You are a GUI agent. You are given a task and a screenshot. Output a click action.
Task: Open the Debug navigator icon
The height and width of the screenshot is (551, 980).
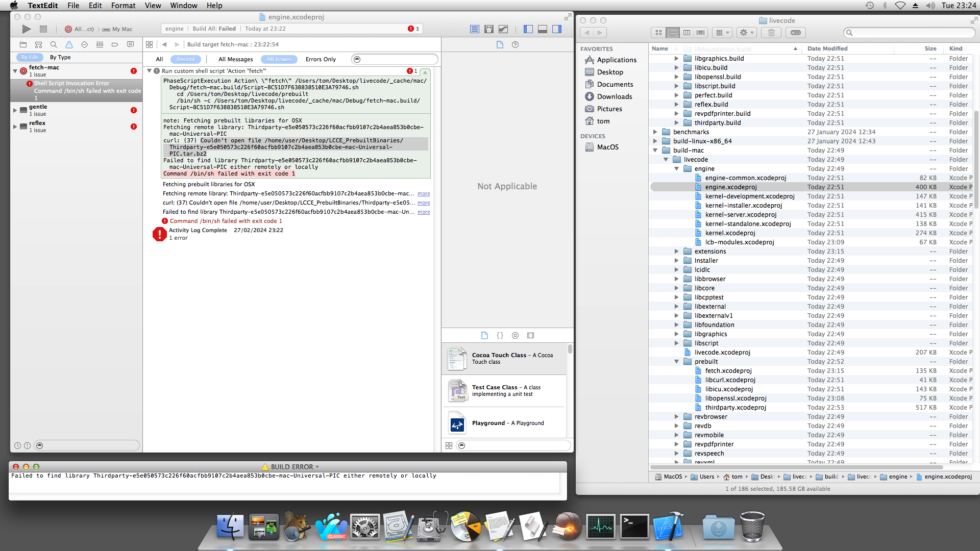pyautogui.click(x=100, y=44)
